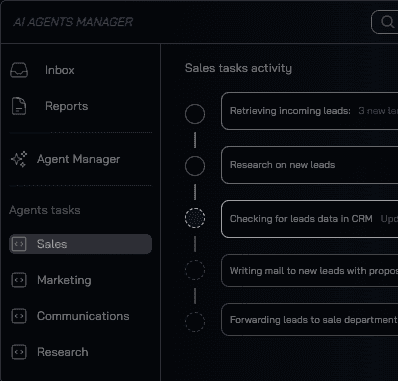This screenshot has width=398, height=381.
Task: Click the Writing mail to new leads card
Action: 309,271
